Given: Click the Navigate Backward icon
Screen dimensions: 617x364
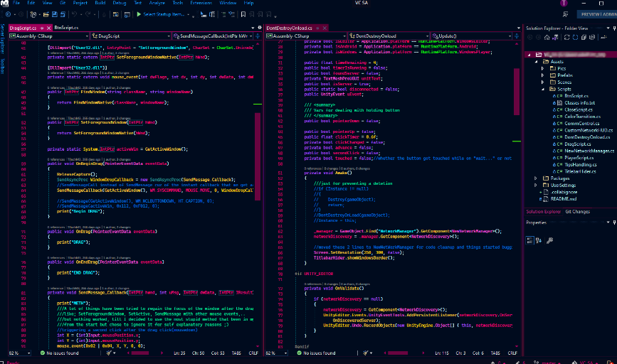Looking at the screenshot, I should point(9,14).
